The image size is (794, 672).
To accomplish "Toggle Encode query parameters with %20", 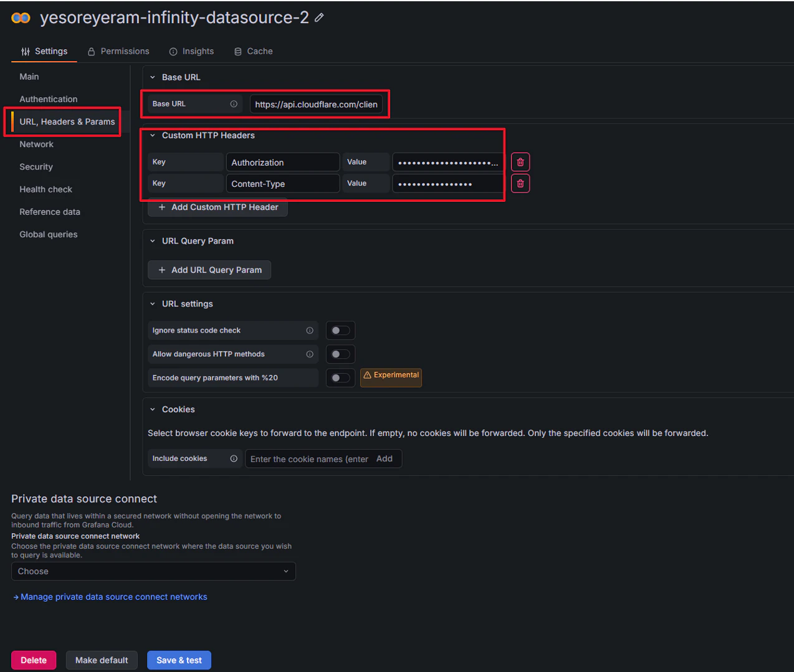I will 340,378.
